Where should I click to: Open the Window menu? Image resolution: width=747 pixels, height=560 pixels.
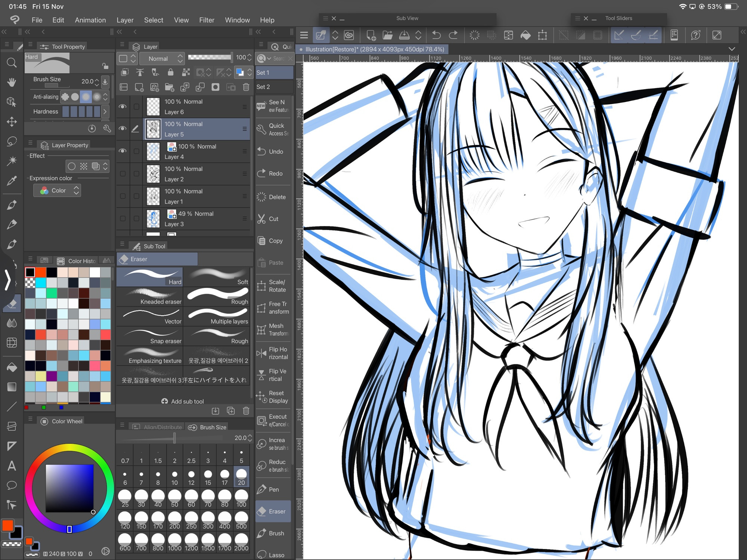click(x=237, y=20)
